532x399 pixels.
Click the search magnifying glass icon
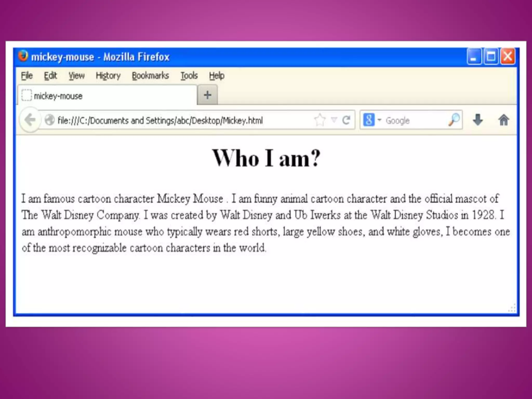(454, 120)
